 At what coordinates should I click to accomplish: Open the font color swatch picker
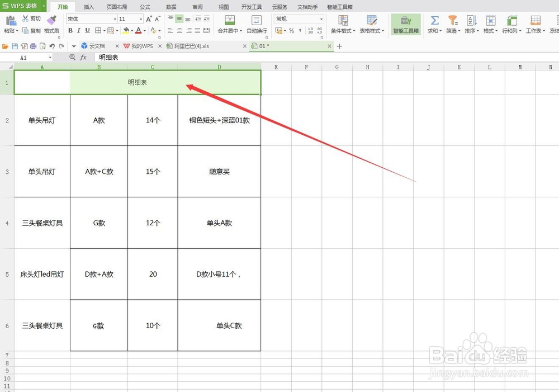click(x=139, y=30)
